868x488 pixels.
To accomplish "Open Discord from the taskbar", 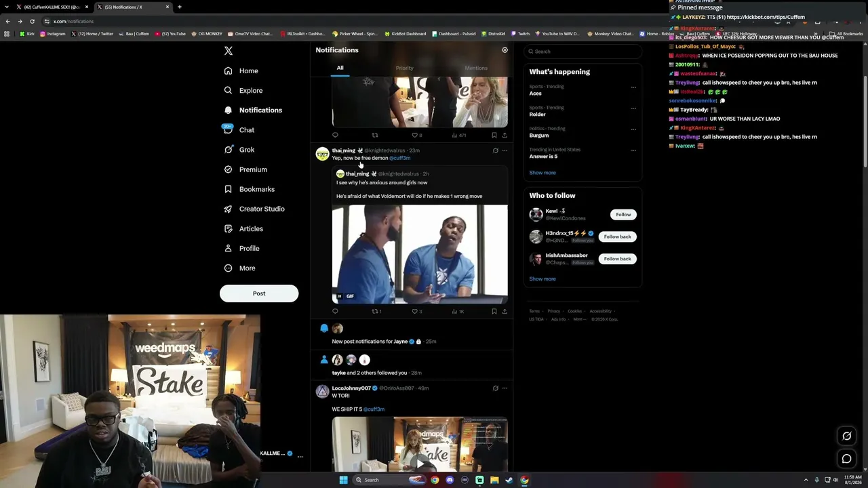I will click(450, 480).
